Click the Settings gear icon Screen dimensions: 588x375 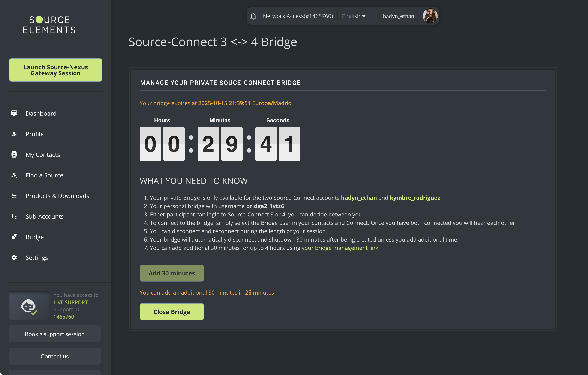click(14, 257)
